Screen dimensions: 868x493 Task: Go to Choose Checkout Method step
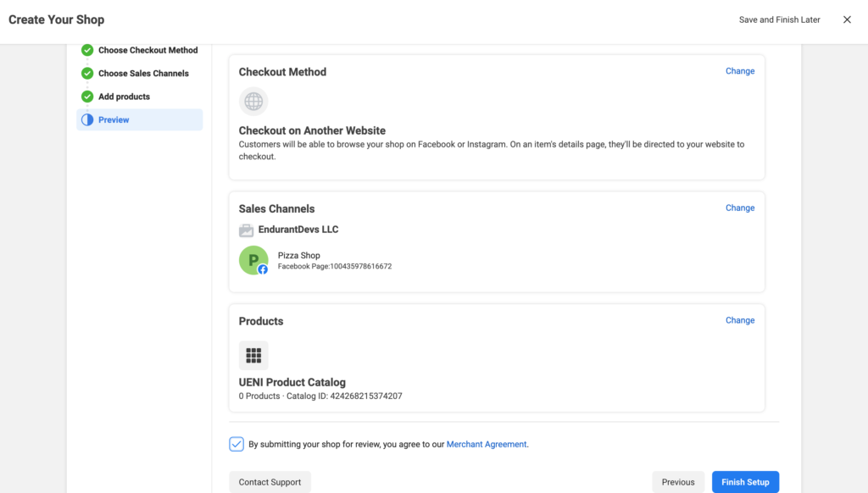point(140,50)
